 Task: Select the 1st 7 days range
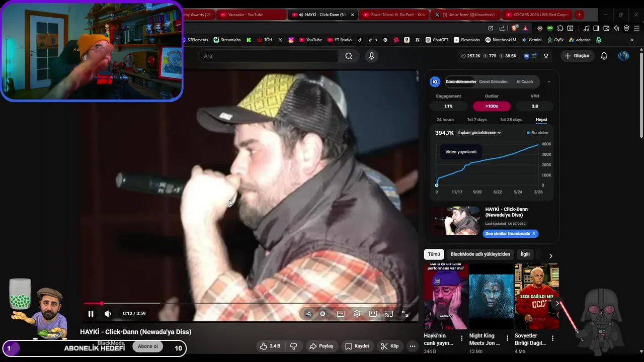[477, 120]
